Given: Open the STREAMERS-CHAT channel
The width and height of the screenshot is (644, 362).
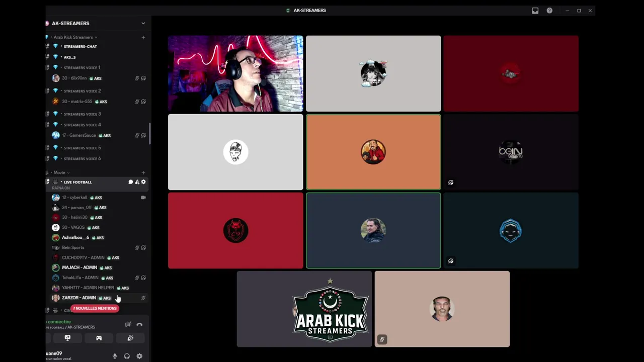Looking at the screenshot, I should (x=80, y=46).
